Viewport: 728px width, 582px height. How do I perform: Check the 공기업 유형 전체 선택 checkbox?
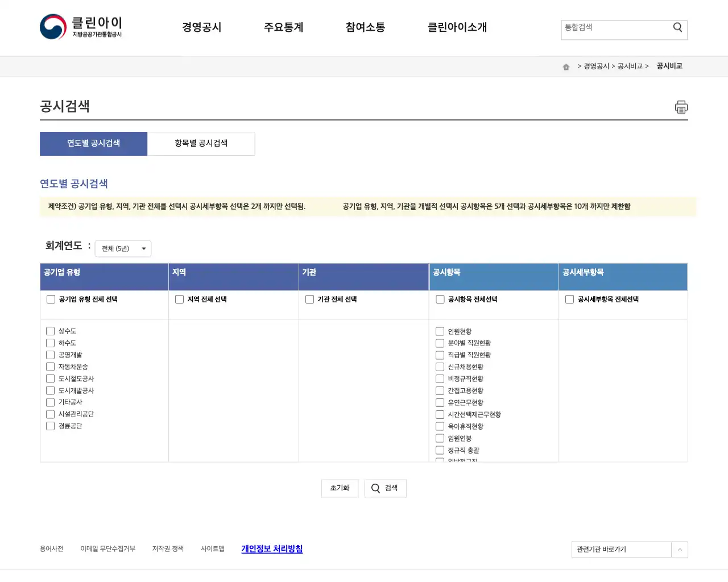[x=51, y=299]
